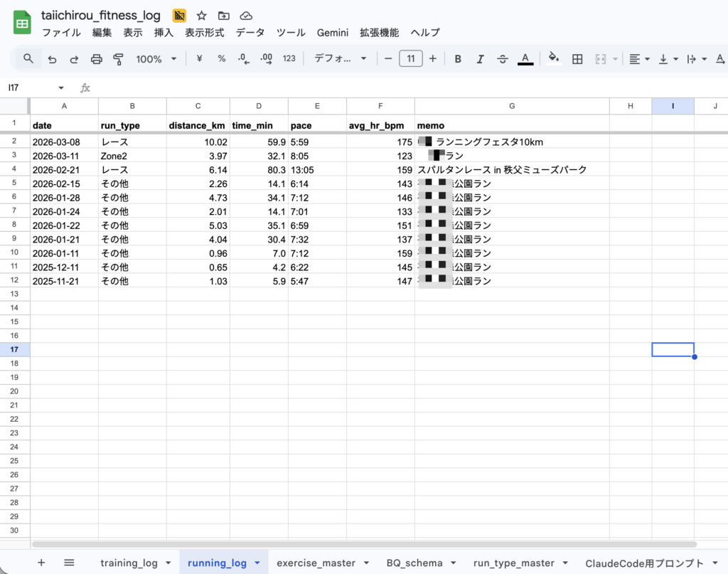Image resolution: width=728 pixels, height=574 pixels.
Task: Expand the font family dropdown
Action: coord(341,59)
